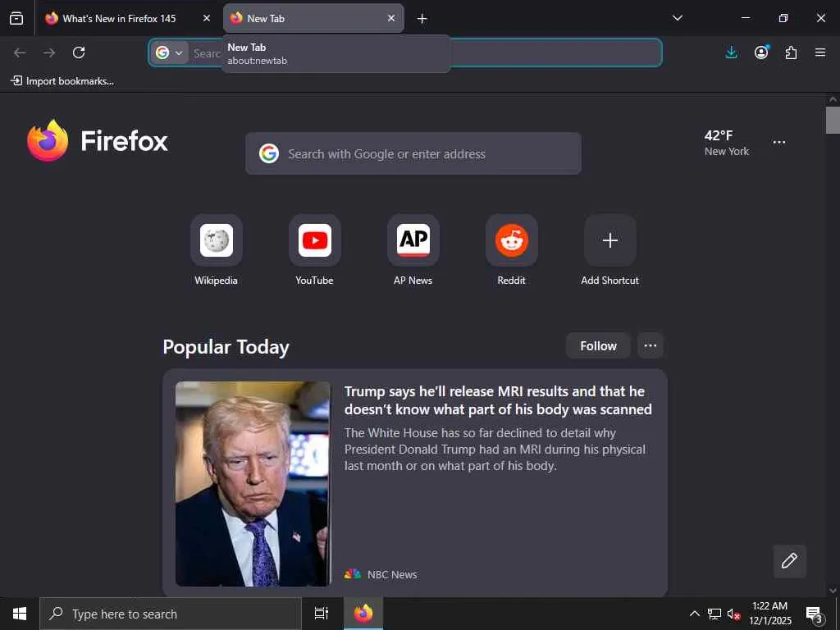Click the Type here to search taskbar box
840x630 pixels.
pyautogui.click(x=171, y=614)
